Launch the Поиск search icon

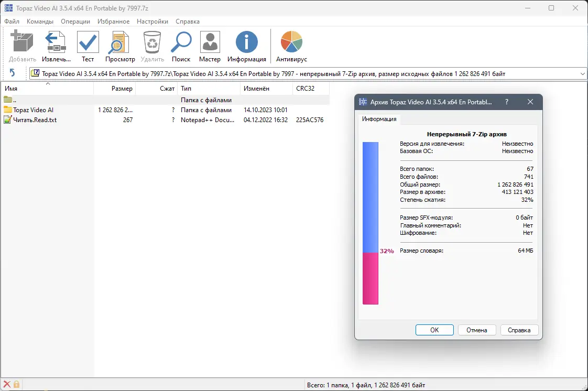181,42
